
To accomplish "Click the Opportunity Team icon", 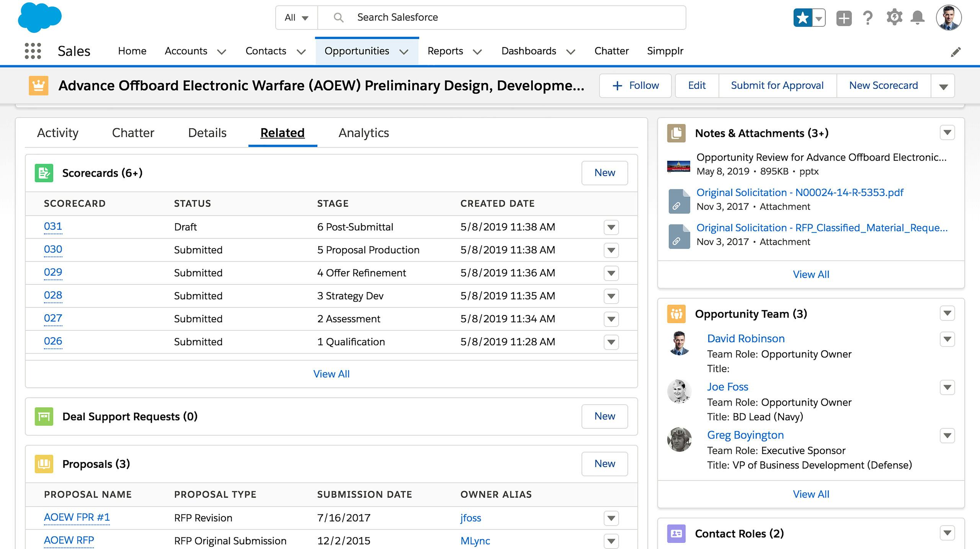I will click(676, 314).
